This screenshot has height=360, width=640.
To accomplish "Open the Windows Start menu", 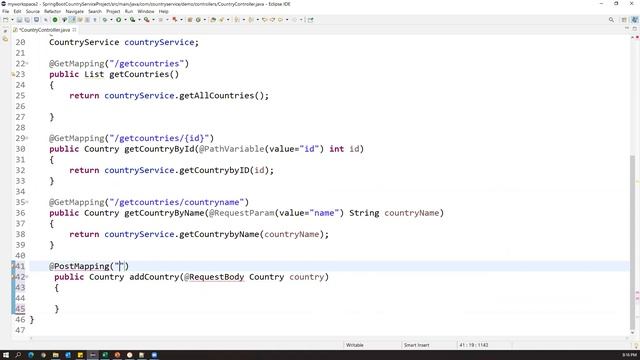I will [x=6, y=355].
